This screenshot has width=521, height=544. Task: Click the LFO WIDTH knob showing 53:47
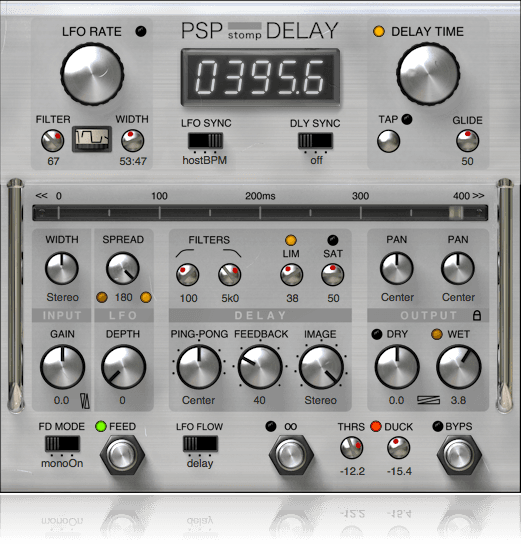pyautogui.click(x=133, y=141)
